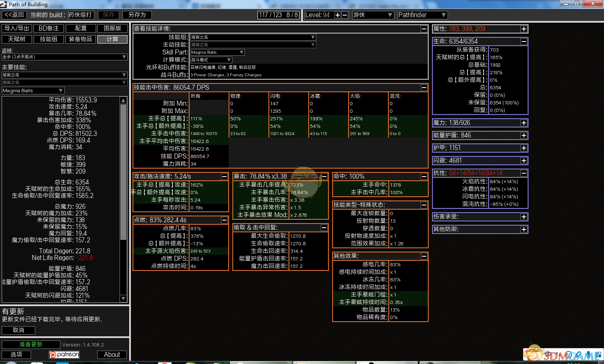
Task: Click the level minus button
Action: tap(345, 15)
